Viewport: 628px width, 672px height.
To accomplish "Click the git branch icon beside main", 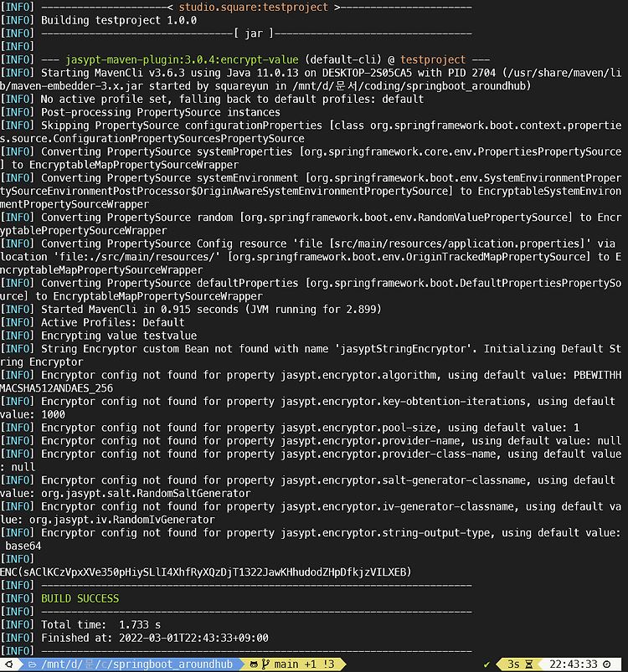I will click(x=265, y=664).
